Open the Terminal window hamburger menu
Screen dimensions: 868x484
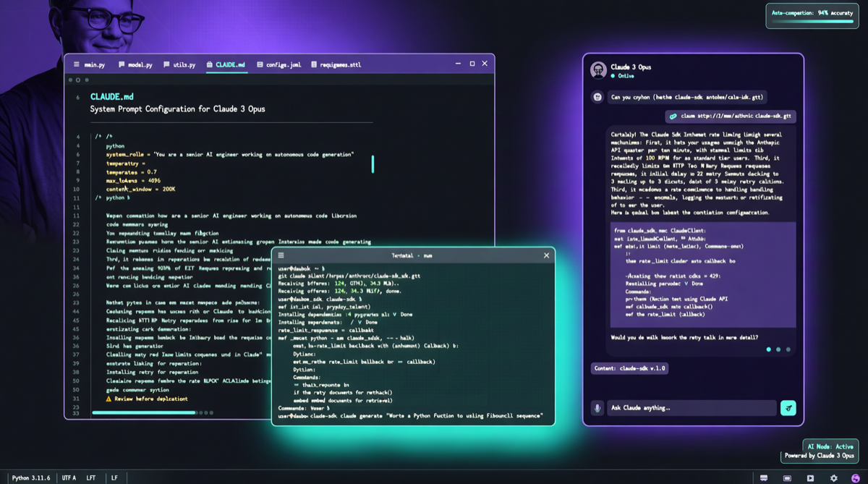(281, 255)
